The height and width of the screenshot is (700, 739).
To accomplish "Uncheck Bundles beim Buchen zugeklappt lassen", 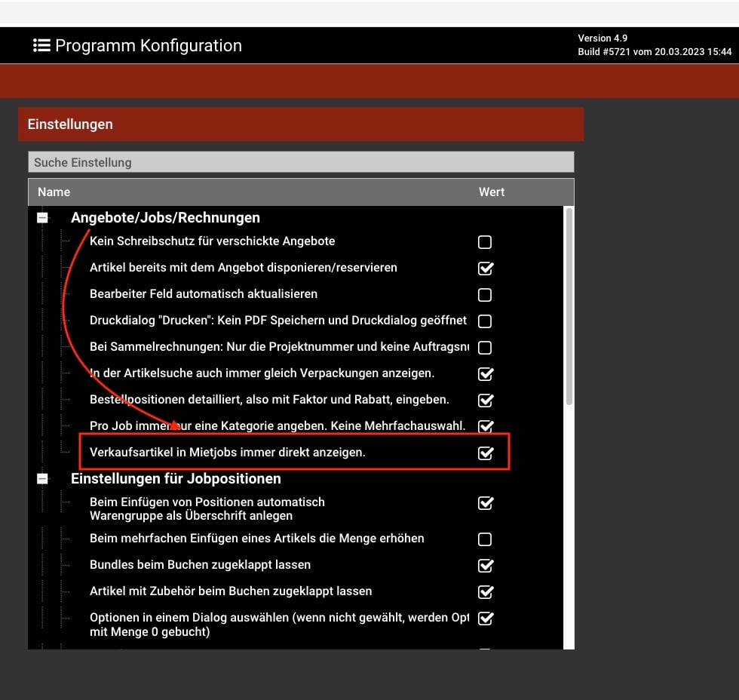I will (x=486, y=565).
